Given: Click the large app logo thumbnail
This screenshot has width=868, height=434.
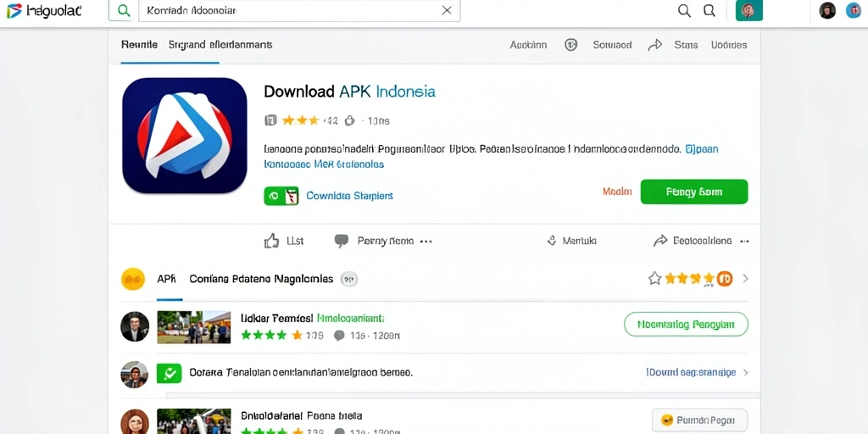Looking at the screenshot, I should pos(184,136).
